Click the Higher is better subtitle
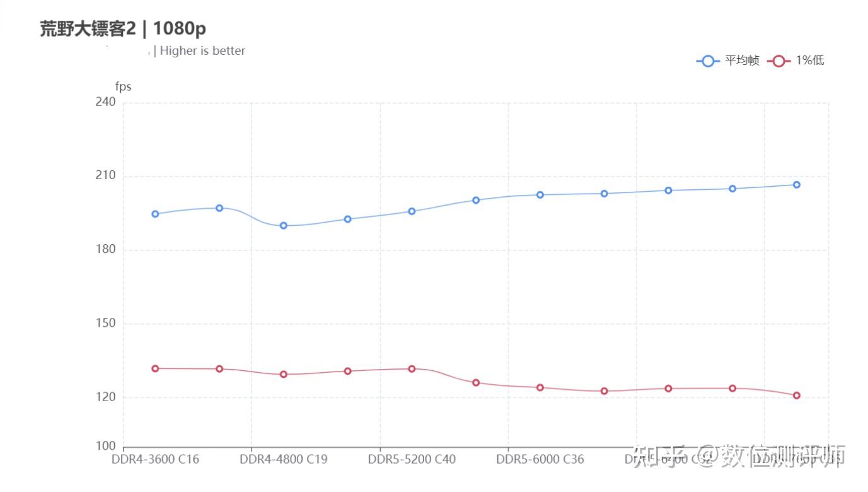Screen dimensions: 868x492 [202, 51]
